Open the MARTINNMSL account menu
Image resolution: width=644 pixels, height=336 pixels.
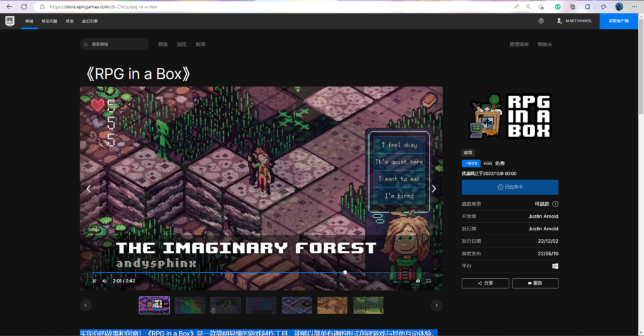[575, 21]
